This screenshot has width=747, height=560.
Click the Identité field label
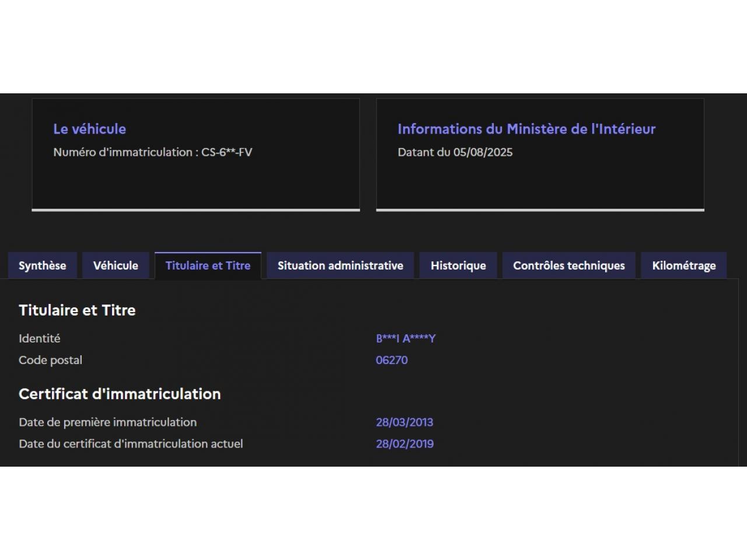coord(39,338)
